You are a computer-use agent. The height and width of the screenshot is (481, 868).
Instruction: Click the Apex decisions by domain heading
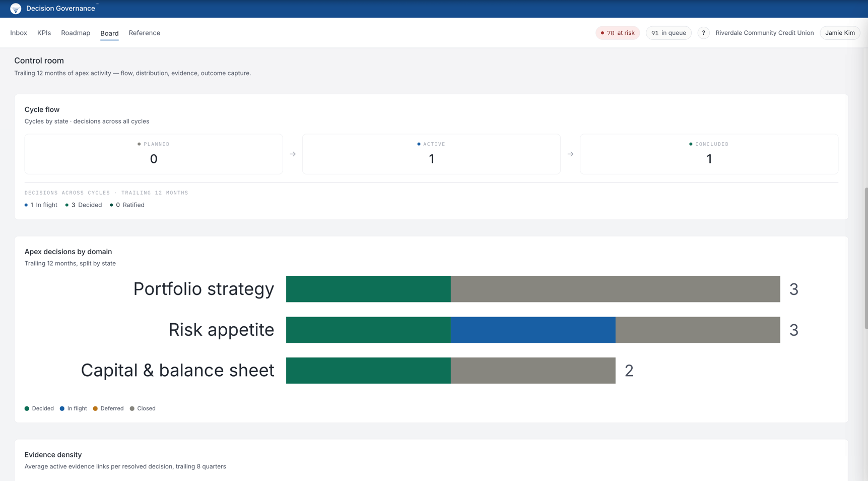68,252
